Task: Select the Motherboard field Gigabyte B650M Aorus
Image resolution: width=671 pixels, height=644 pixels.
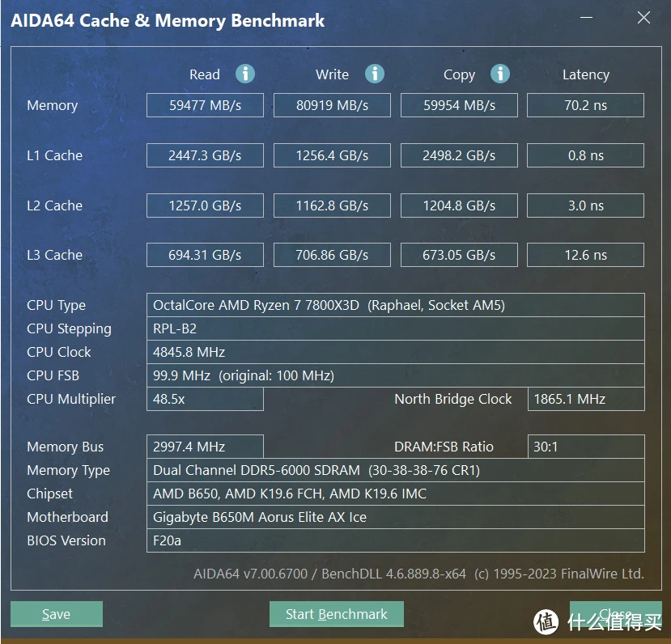Action: click(395, 517)
